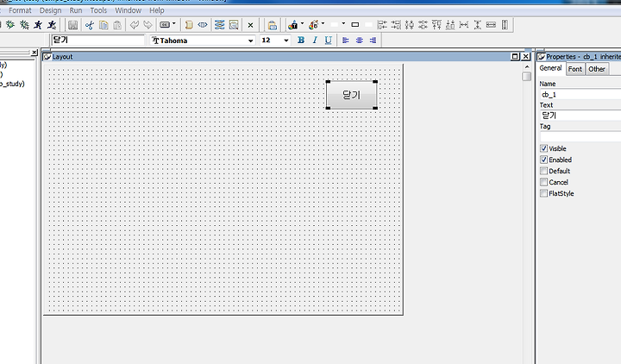Click the first green bug debug icon

10,25
